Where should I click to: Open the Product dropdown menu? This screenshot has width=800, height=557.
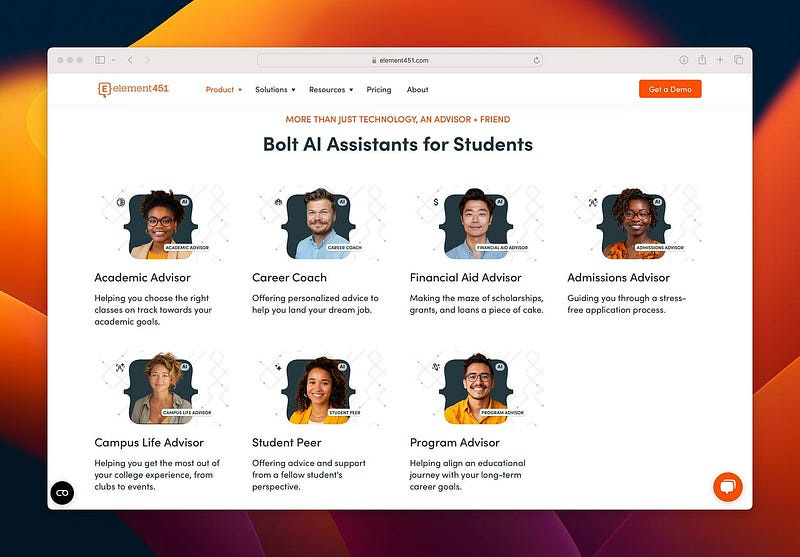223,90
